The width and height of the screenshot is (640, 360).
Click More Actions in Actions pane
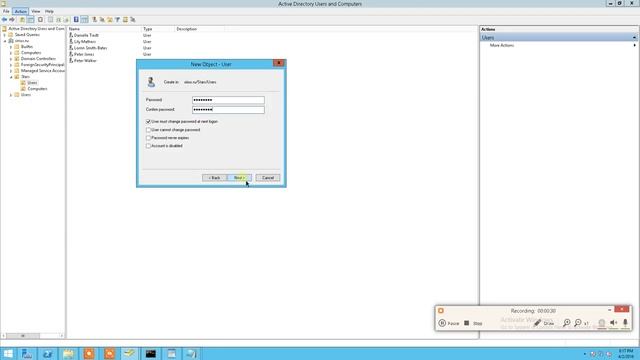(x=502, y=45)
